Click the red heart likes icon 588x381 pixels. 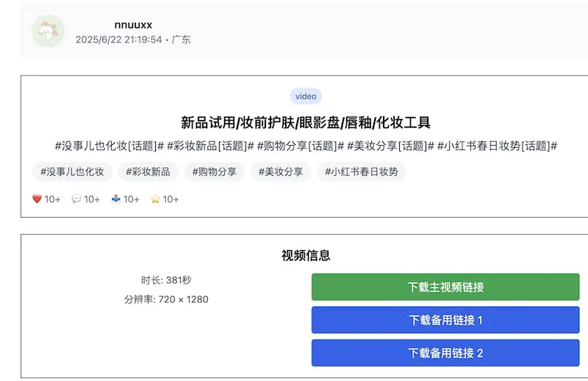(x=37, y=199)
